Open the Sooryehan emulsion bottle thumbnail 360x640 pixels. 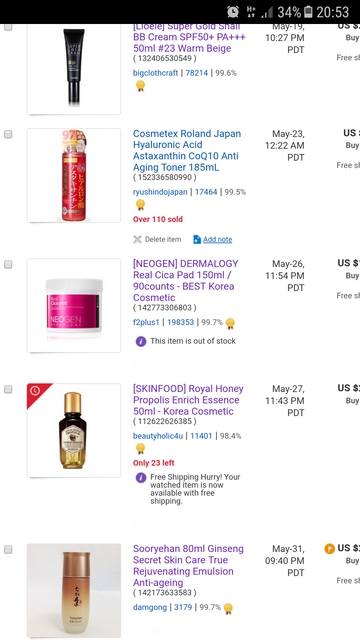[74, 591]
